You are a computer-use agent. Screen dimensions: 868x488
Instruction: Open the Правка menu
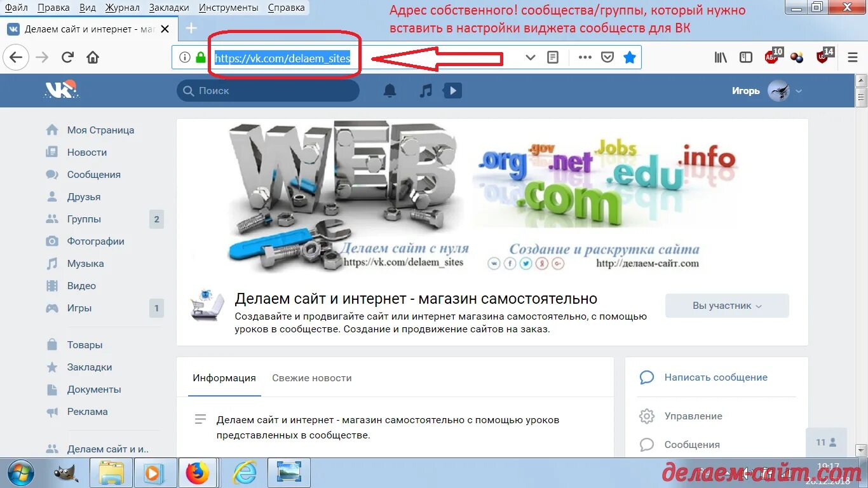click(53, 8)
